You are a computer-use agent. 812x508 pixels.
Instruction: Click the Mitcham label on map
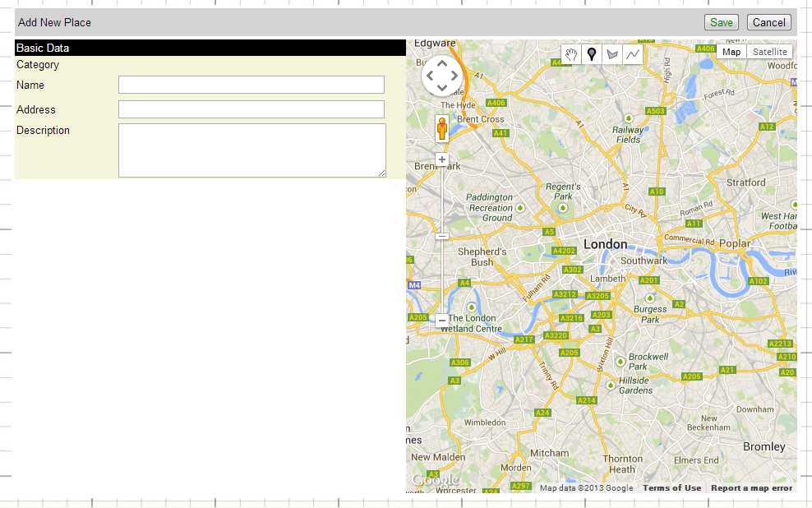[549, 453]
